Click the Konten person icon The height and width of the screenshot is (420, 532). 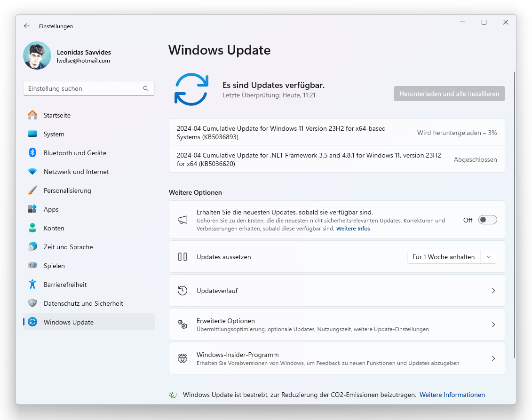[x=32, y=228]
